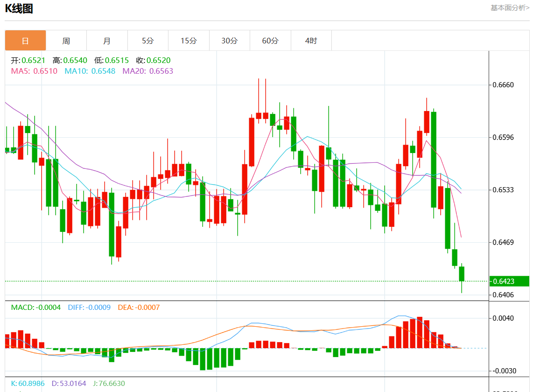533x392 pixels.
Task: Click the green 0.6423 current price tag
Action: coord(509,281)
